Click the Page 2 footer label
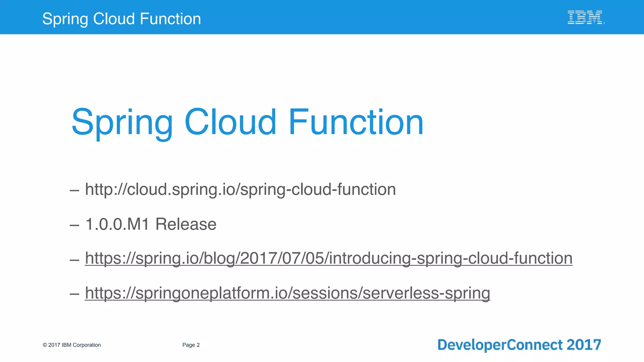The width and height of the screenshot is (644, 362). pyautogui.click(x=191, y=345)
